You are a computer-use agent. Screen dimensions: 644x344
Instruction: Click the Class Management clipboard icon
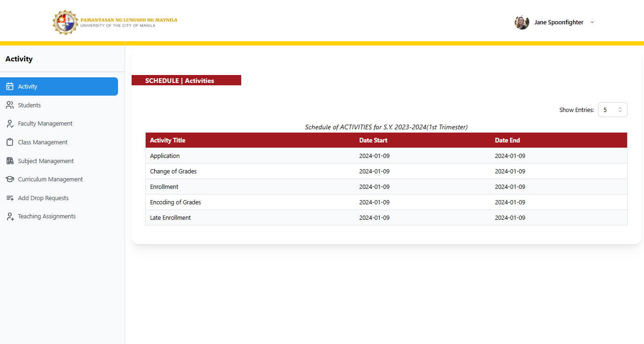[x=9, y=142]
